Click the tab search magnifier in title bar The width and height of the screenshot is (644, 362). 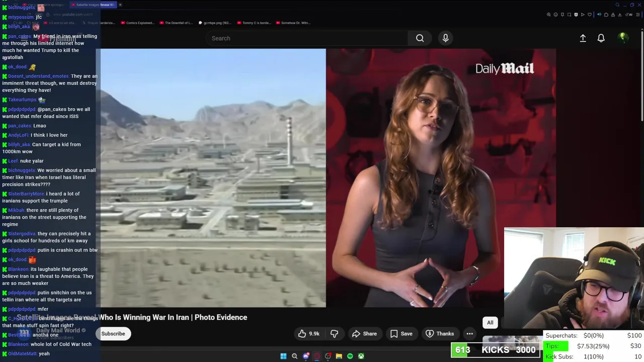click(617, 5)
